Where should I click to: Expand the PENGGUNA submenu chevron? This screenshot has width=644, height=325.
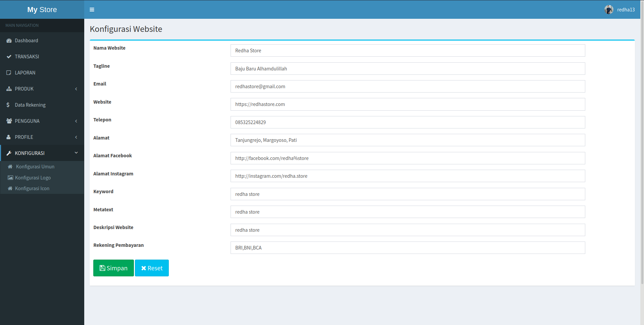click(x=76, y=121)
